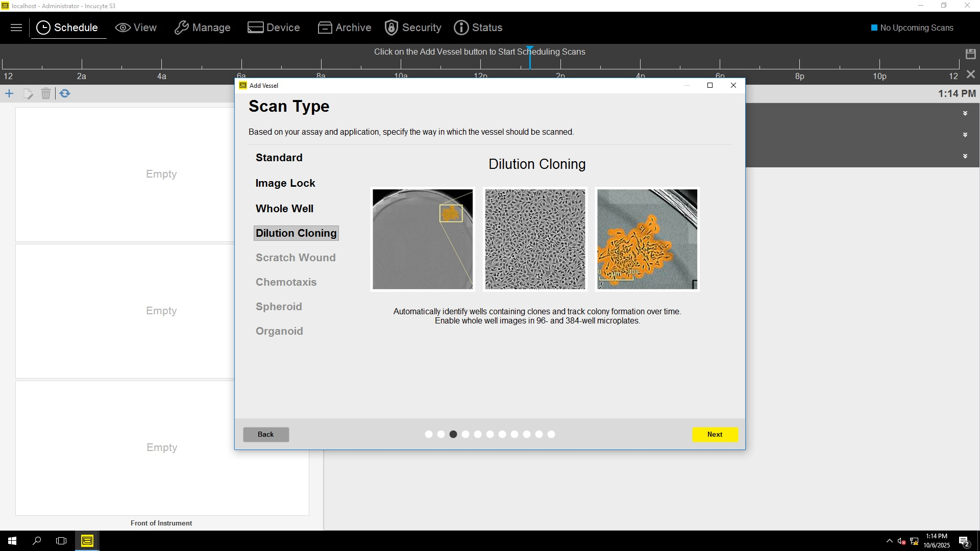Click the X icon beside the timeline

point(970,74)
